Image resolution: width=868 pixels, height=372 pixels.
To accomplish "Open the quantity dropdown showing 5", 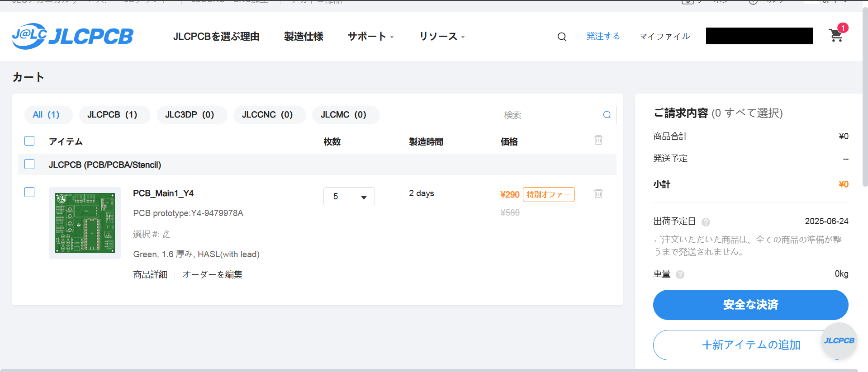I will [349, 196].
